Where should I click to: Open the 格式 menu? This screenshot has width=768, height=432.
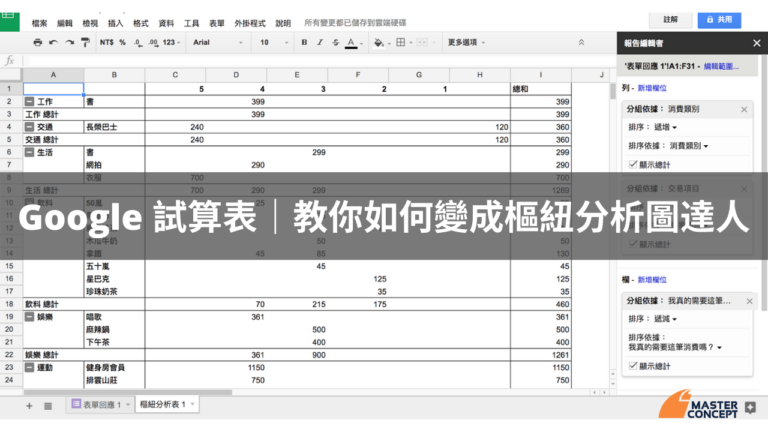(141, 23)
